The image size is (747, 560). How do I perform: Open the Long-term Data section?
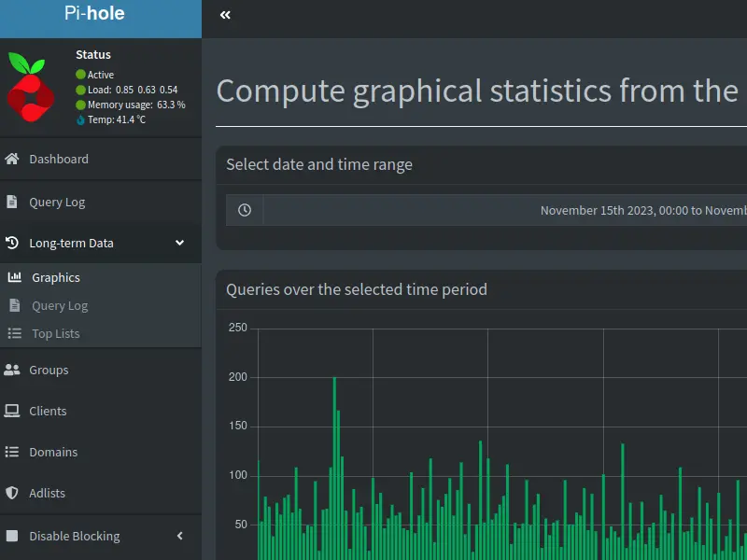[71, 243]
